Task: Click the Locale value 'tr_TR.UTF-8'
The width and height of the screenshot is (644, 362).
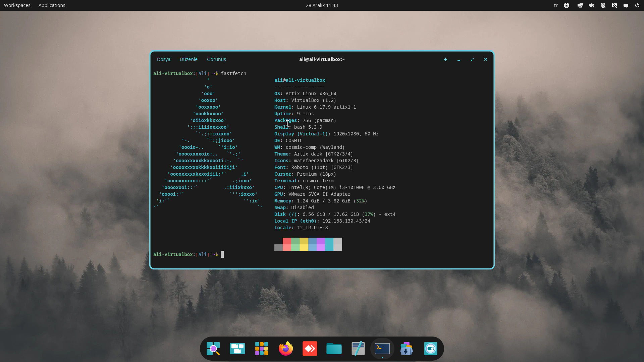Action: click(x=312, y=228)
